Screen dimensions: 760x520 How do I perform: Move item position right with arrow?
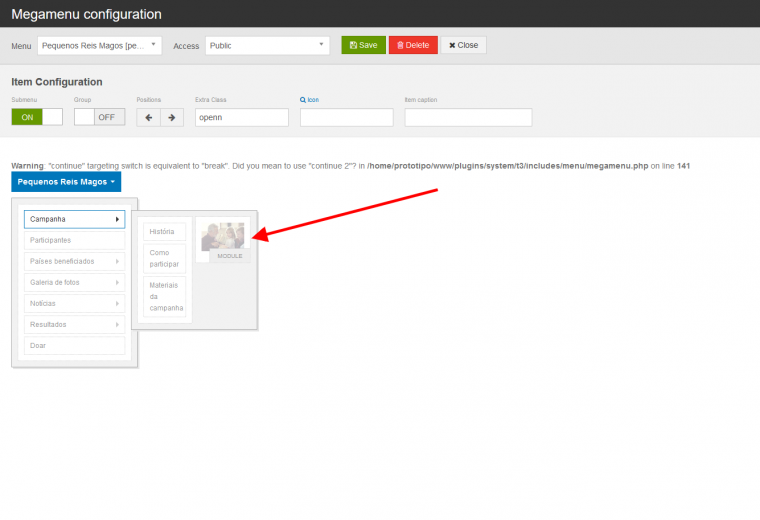tap(172, 117)
